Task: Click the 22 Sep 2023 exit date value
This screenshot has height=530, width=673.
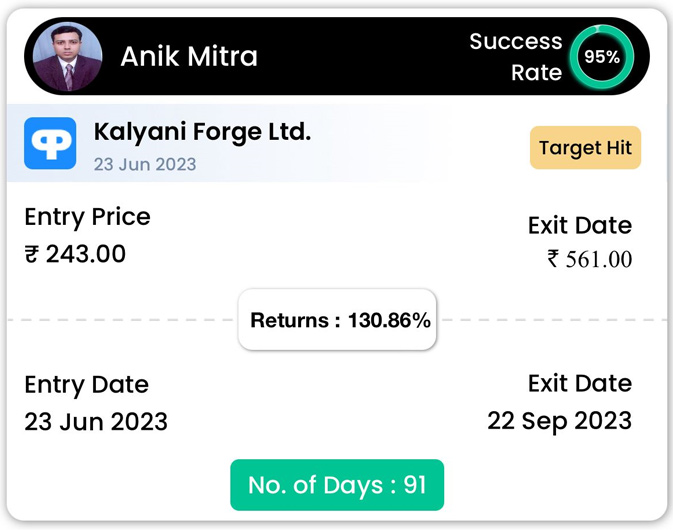Action: 560,421
